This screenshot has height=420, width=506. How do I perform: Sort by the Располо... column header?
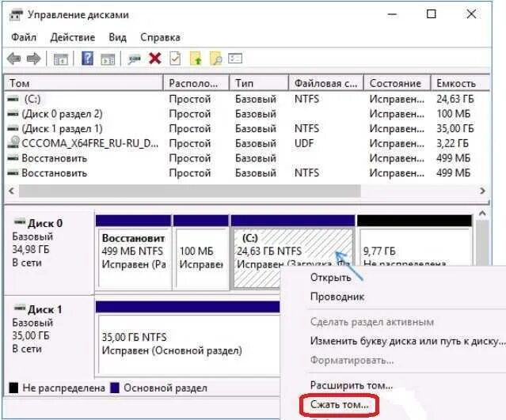(x=196, y=84)
